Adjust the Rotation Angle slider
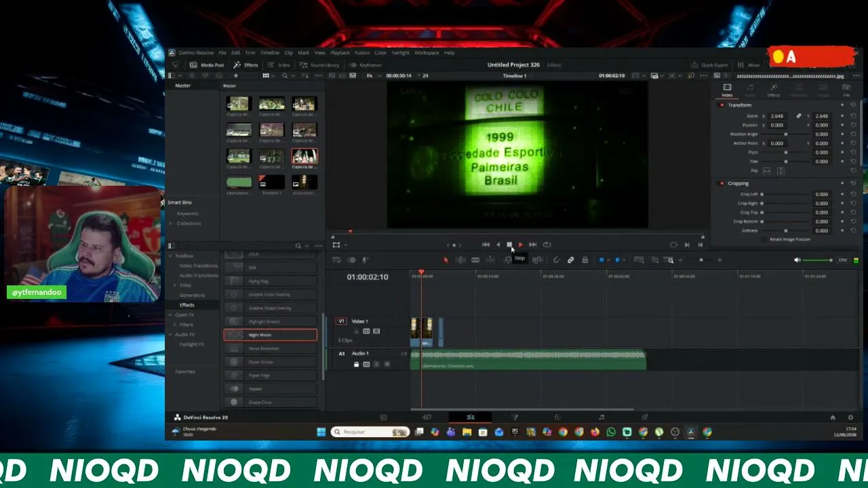The image size is (868, 488). coord(785,134)
